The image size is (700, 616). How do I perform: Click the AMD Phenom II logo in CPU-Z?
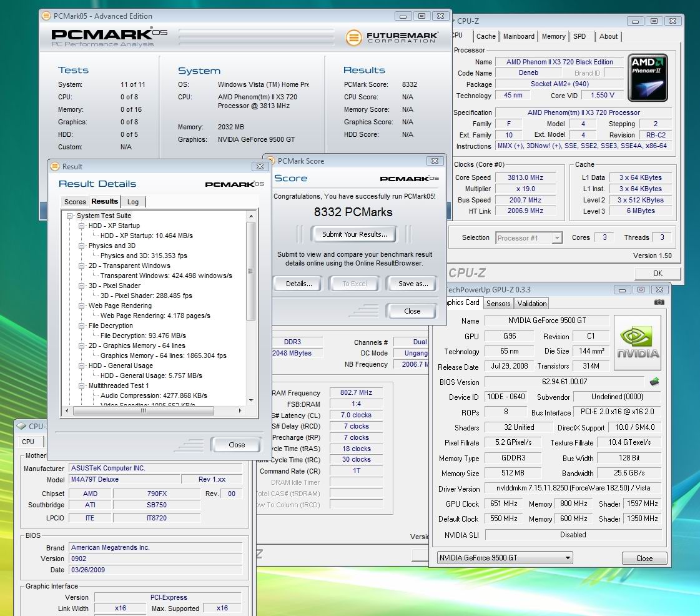(648, 77)
